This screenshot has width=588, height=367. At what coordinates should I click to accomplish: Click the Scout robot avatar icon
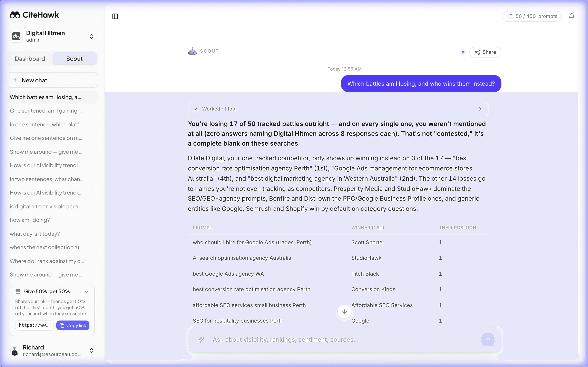192,51
